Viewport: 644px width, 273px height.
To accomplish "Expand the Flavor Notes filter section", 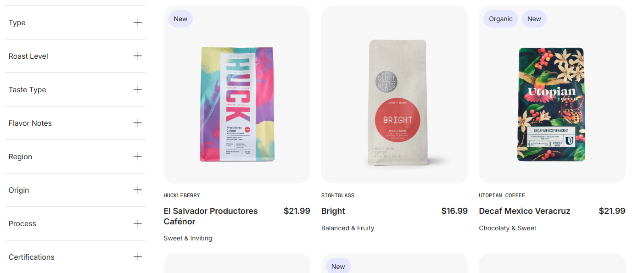I will pyautogui.click(x=30, y=123).
